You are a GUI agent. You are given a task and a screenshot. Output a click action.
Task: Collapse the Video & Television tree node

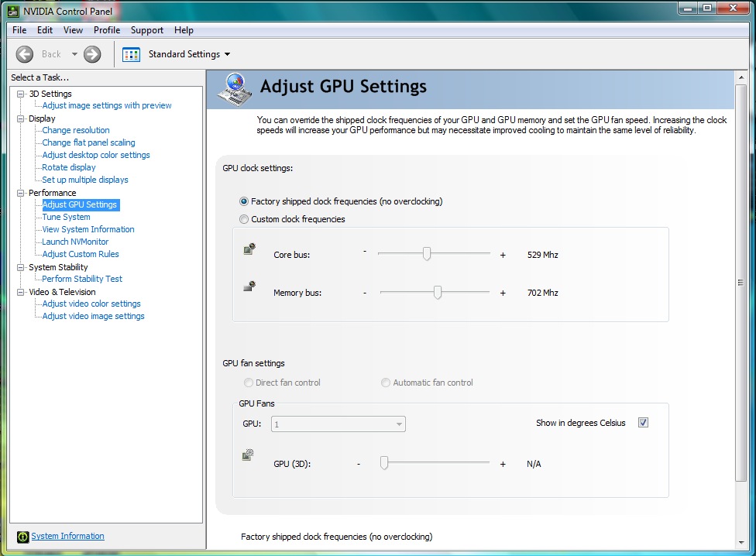20,293
